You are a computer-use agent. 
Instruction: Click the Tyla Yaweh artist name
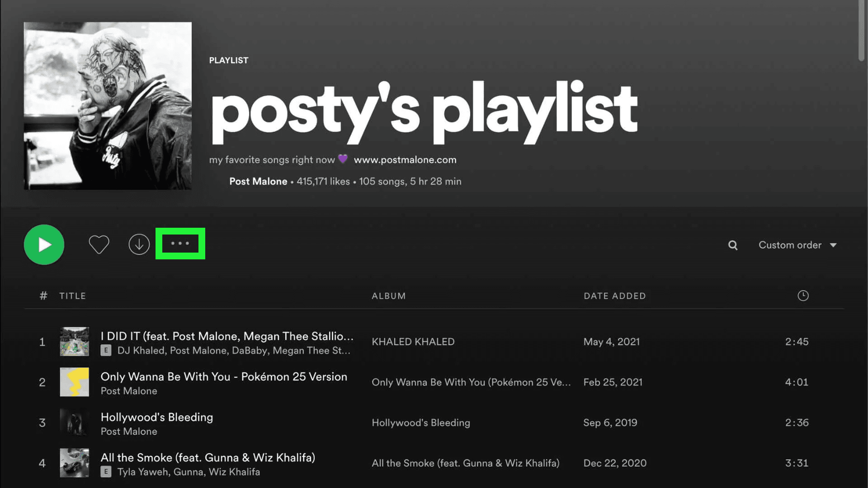pos(137,472)
